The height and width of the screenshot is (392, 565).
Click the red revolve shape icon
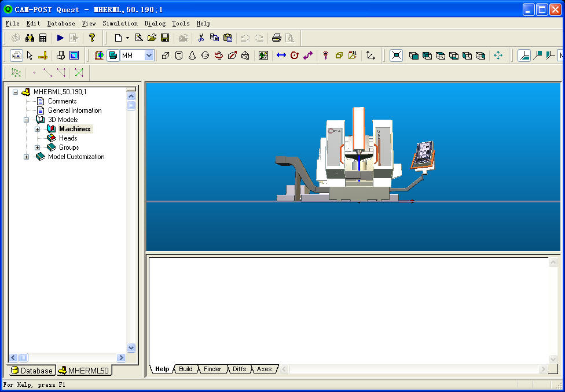[219, 56]
